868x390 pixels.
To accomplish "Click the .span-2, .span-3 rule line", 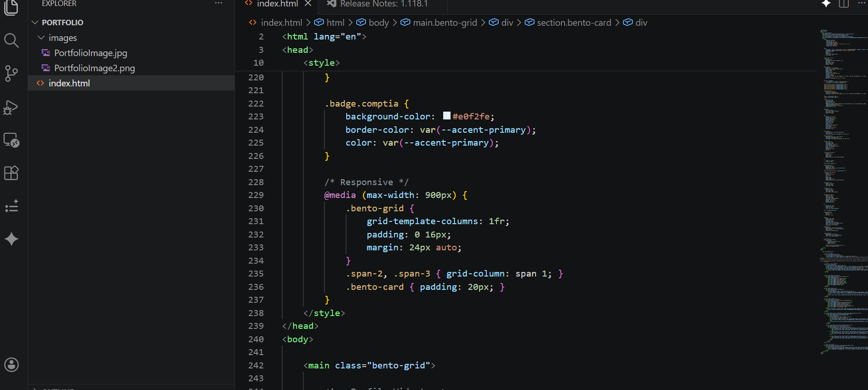I will (x=454, y=274).
